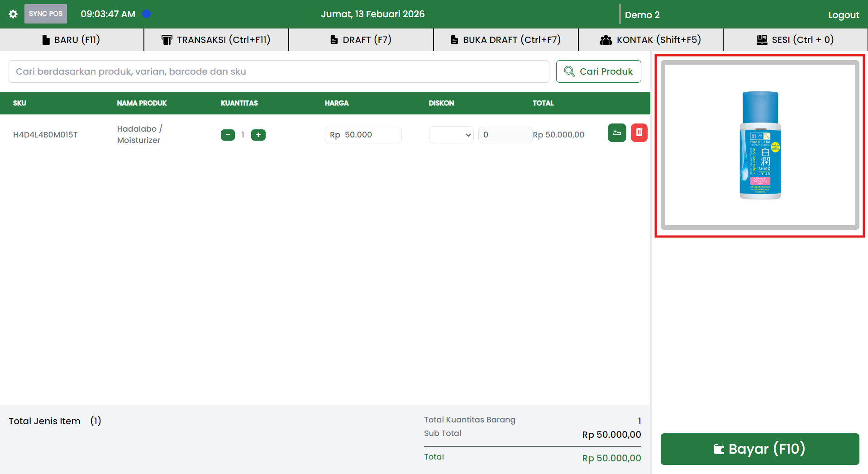The image size is (868, 474).
Task: Open SESI (Ctrl + 0) session
Action: tap(795, 40)
